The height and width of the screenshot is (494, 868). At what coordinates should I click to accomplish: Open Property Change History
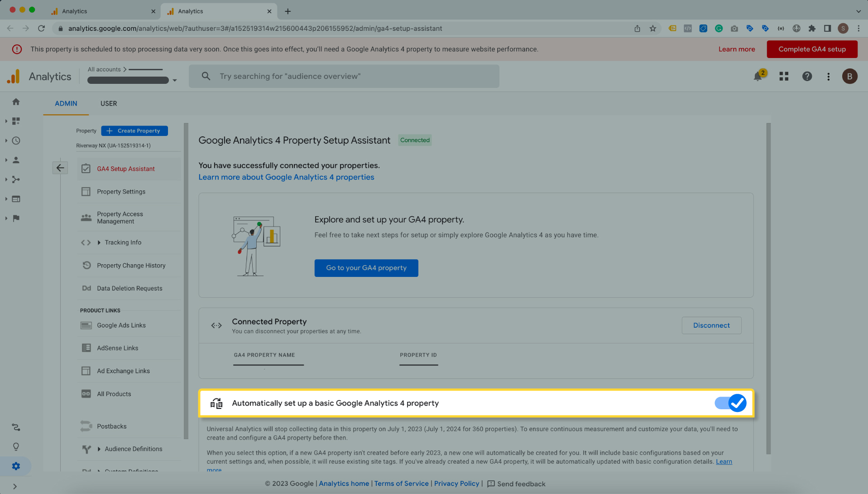point(129,266)
